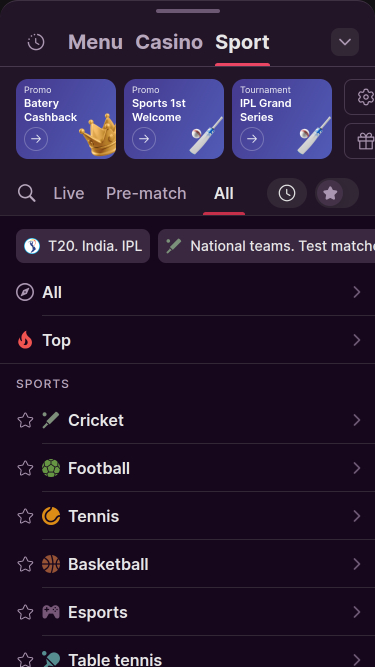
Task: Select the Pre-match tab
Action: pyautogui.click(x=146, y=194)
